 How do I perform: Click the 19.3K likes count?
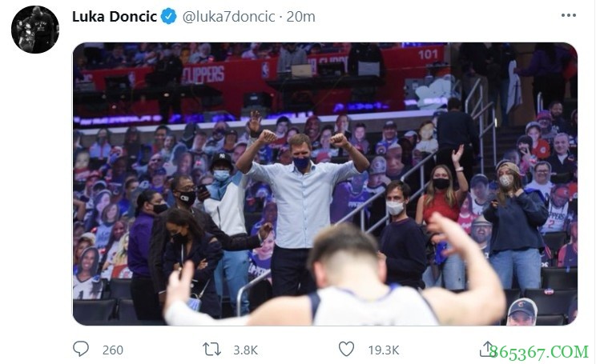(x=382, y=350)
